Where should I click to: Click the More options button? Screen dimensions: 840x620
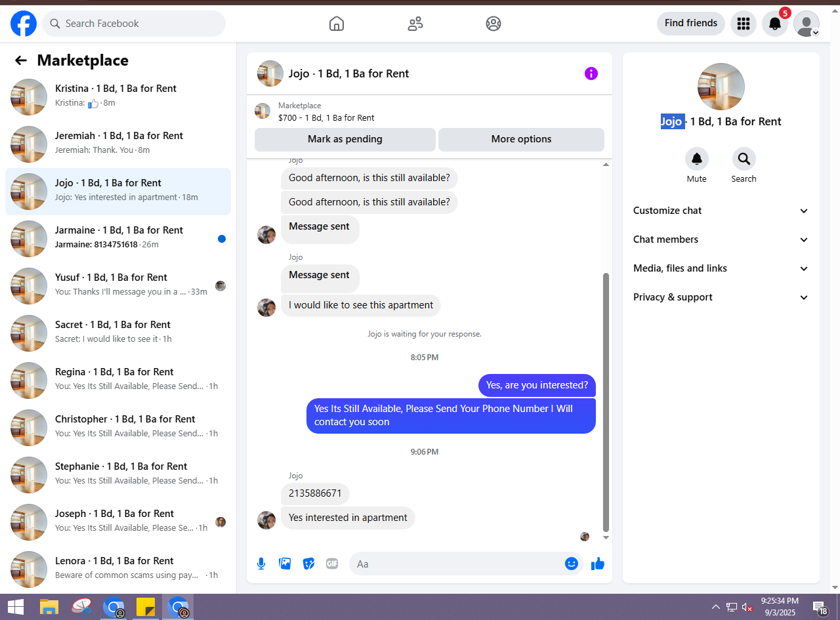pos(521,139)
